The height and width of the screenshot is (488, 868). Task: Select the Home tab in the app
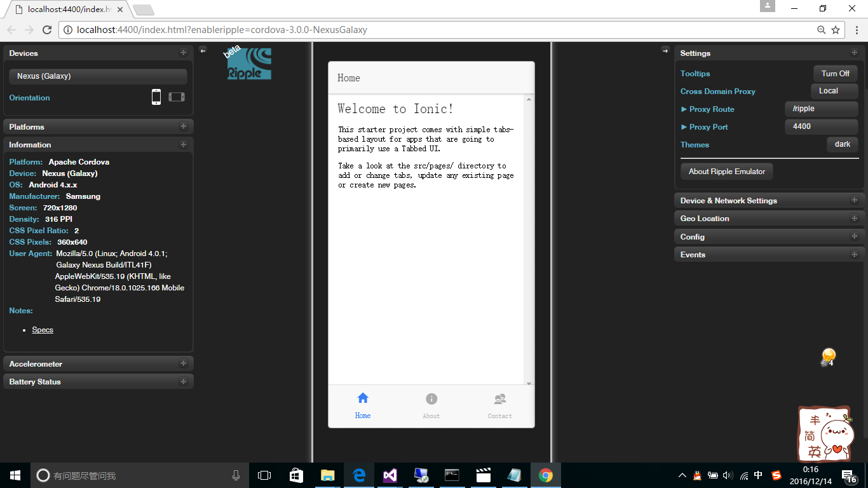point(363,405)
